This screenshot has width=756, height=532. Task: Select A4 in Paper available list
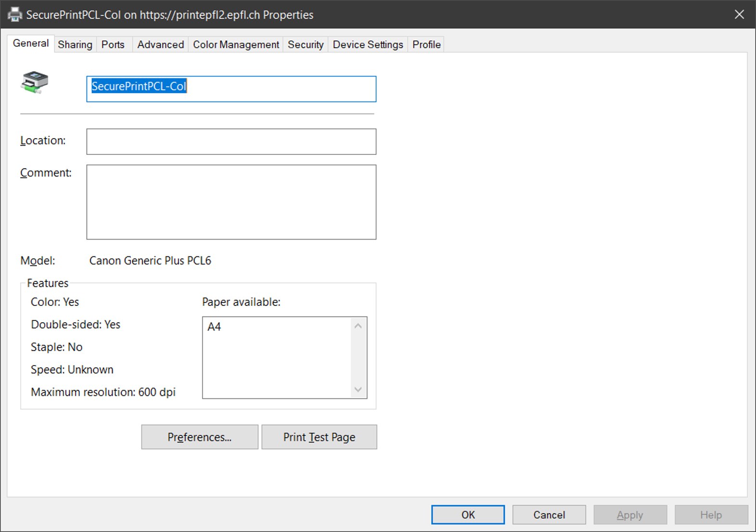(214, 327)
